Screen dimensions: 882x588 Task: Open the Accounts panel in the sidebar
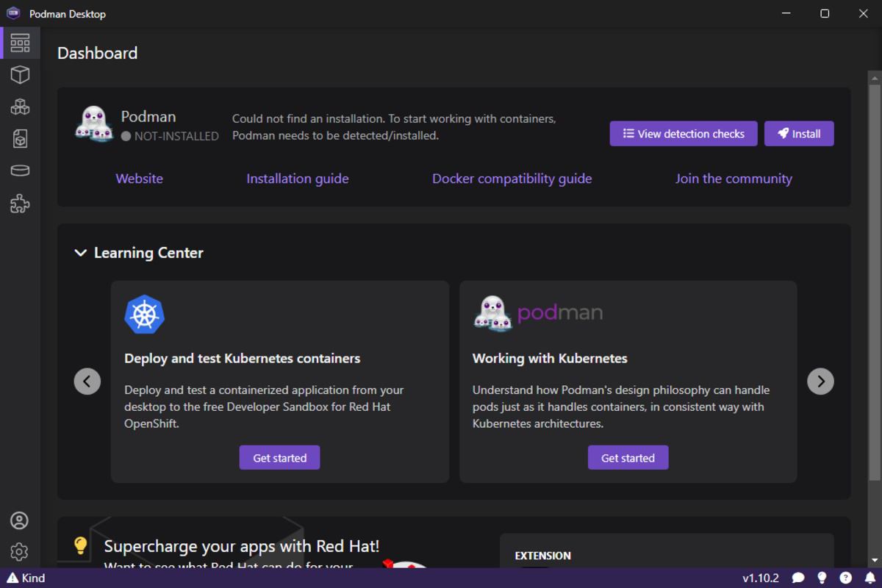coord(20,520)
